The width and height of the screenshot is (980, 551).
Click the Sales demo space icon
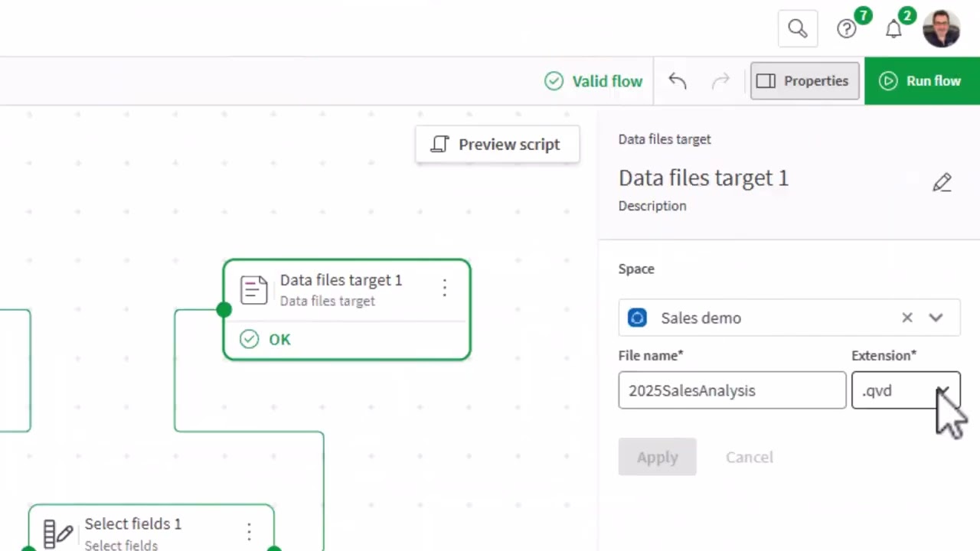637,318
